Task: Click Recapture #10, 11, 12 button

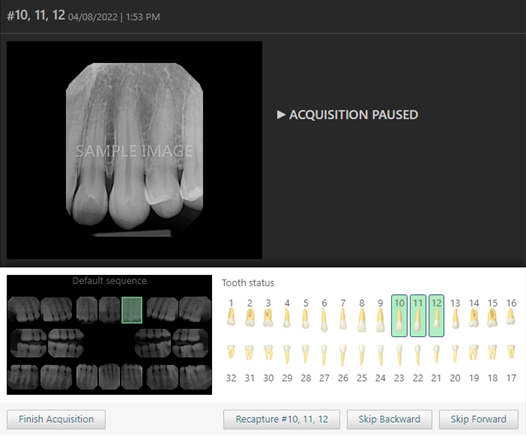Action: pyautogui.click(x=282, y=419)
